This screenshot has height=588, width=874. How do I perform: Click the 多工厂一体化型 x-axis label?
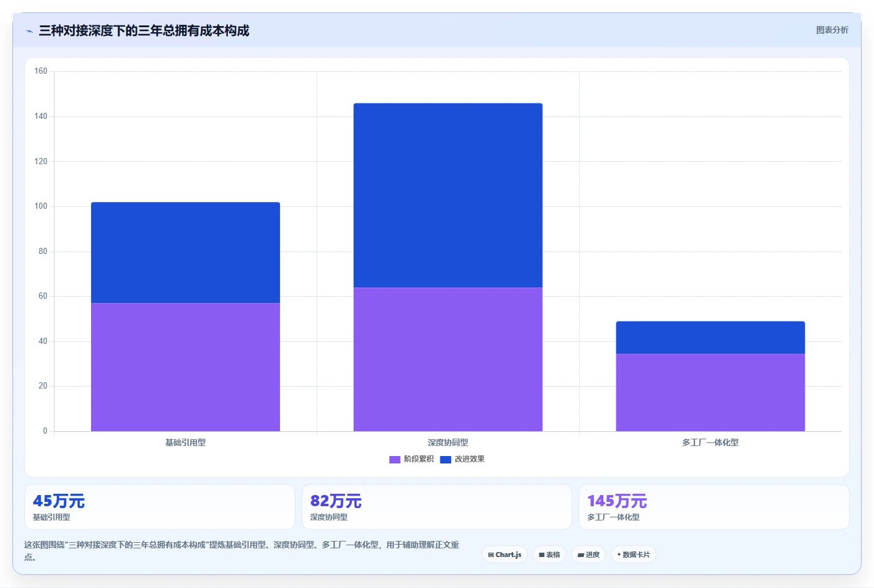[710, 442]
